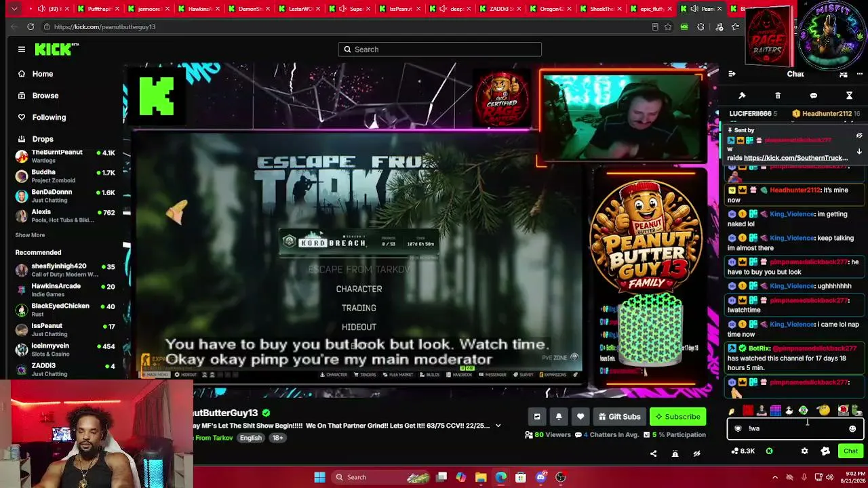Expand the Show more channels list

click(x=30, y=235)
